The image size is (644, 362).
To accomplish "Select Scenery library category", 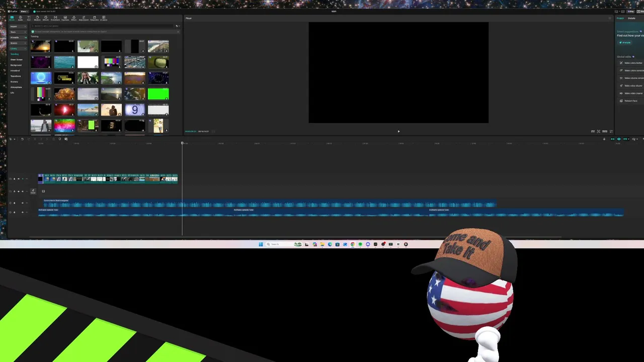I will (15, 82).
